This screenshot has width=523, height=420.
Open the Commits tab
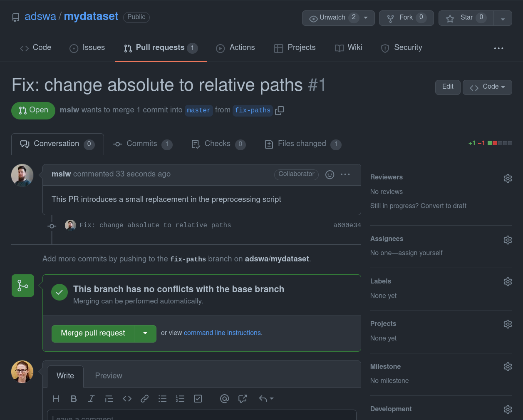coord(142,144)
